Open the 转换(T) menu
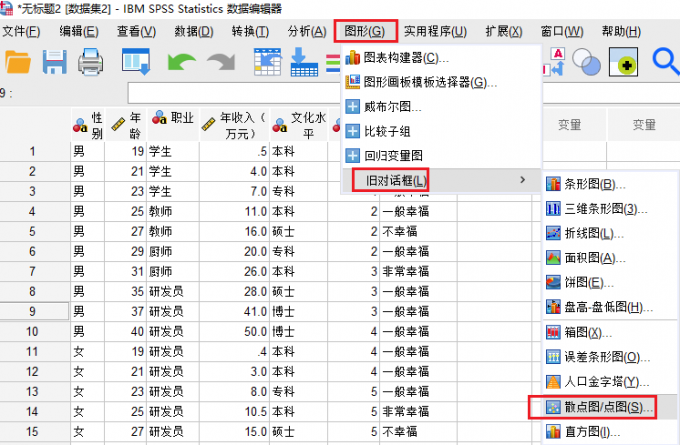This screenshot has width=680, height=445. [250, 31]
